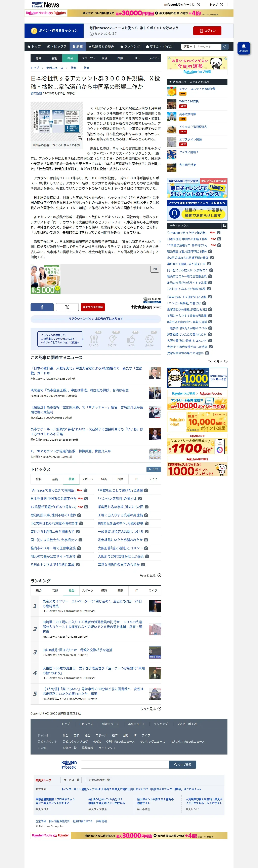Share article on X

click(67, 307)
